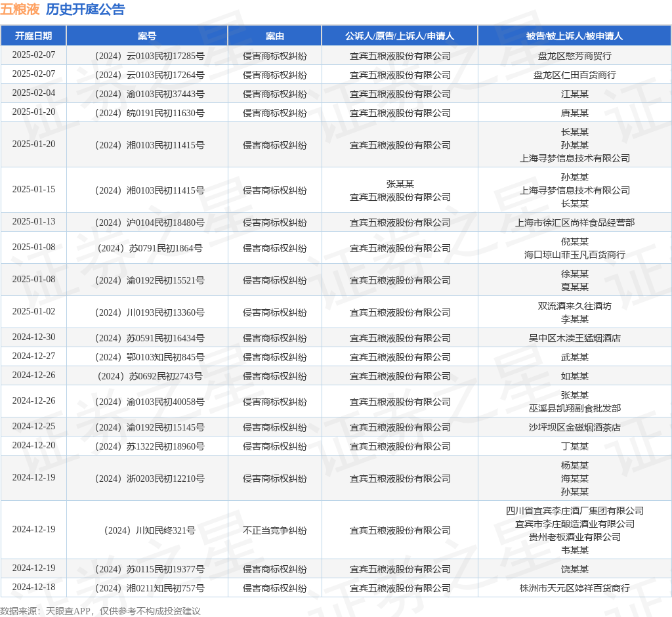
Task: Click defendant 吴中区木渎王猛烟酒店
Action: coord(575,338)
